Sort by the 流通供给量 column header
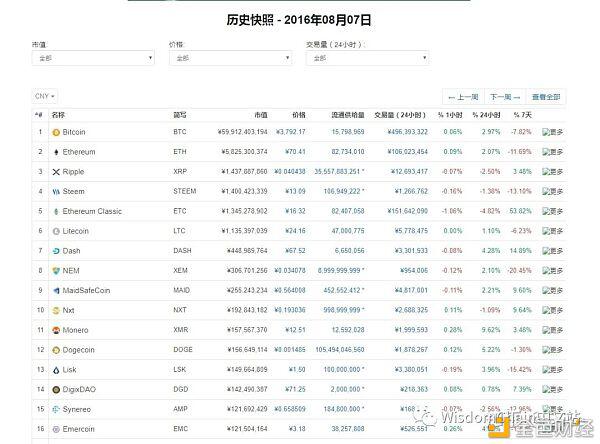Viewport: 600px width, 444px height. click(348, 115)
